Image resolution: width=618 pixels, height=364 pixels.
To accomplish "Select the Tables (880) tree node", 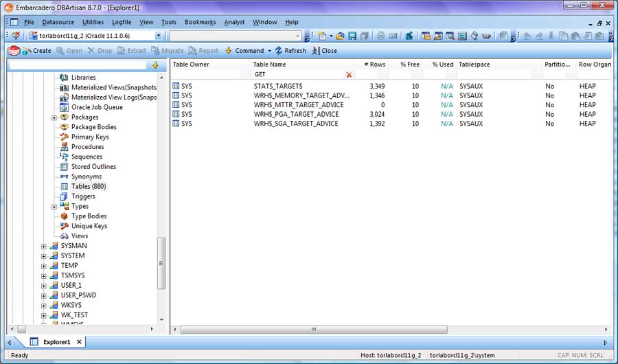I will (x=89, y=187).
